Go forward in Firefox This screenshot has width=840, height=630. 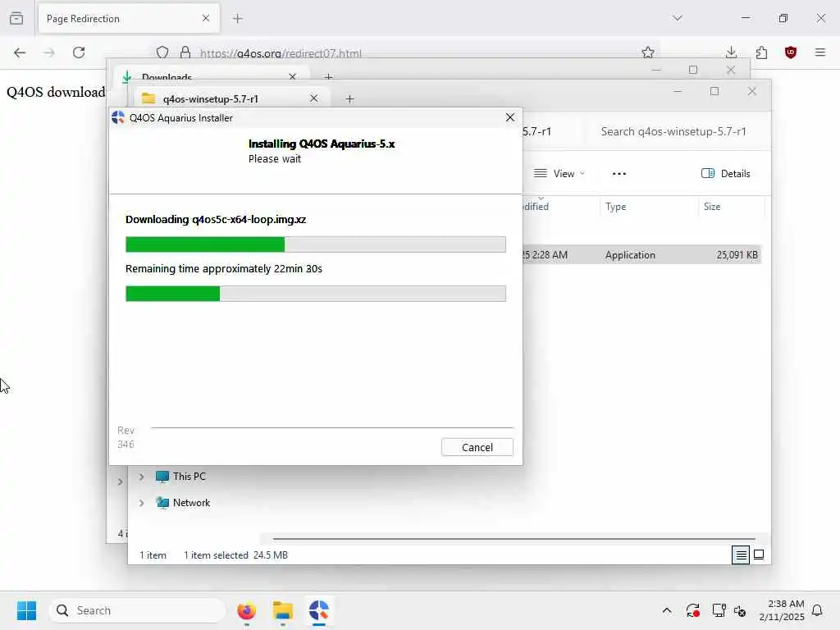[49, 52]
